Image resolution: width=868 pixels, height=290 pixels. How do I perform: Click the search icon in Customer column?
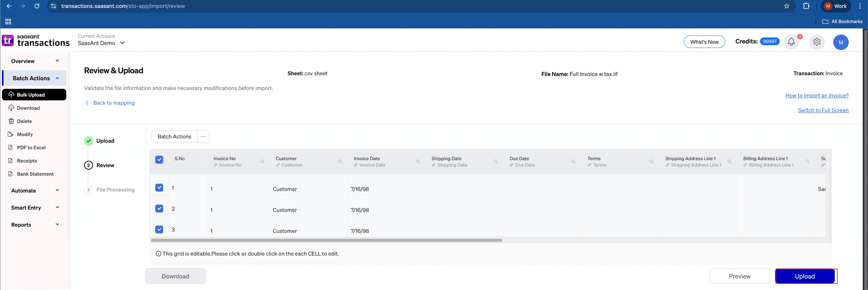tap(340, 162)
